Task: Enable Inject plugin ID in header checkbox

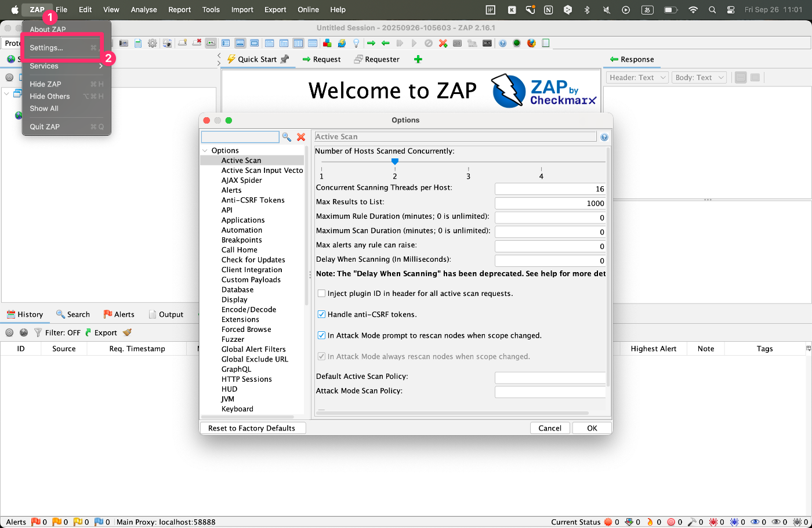Action: coord(321,294)
